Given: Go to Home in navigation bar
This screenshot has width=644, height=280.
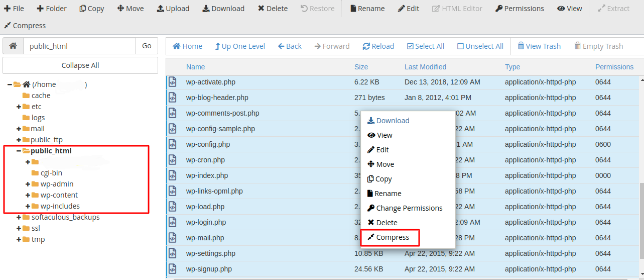Looking at the screenshot, I should (187, 46).
